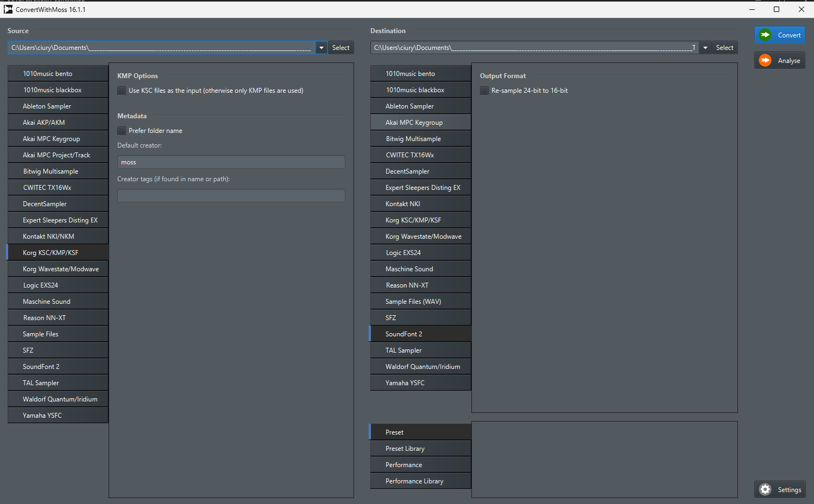Open the Destination path dropdown arrow
The width and height of the screenshot is (814, 504).
(705, 48)
